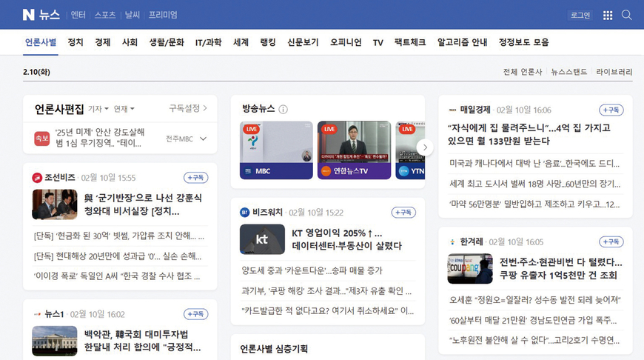Click the red 속보 badge icon
644x360 pixels.
coord(42,139)
